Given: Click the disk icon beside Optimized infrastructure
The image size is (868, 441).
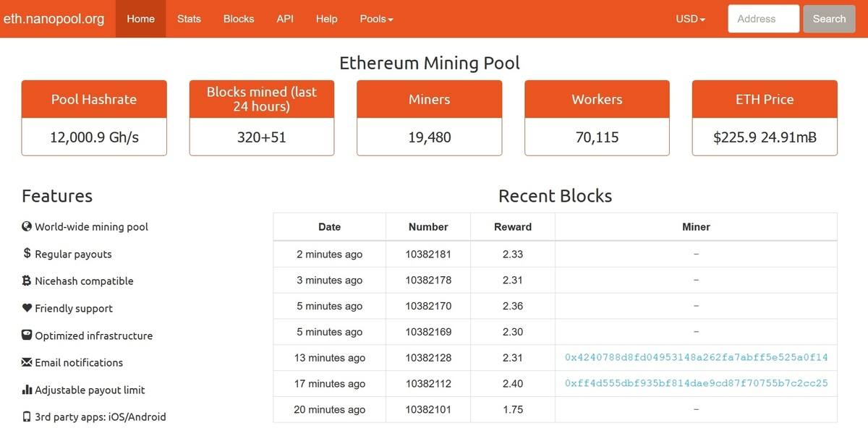Looking at the screenshot, I should [27, 335].
